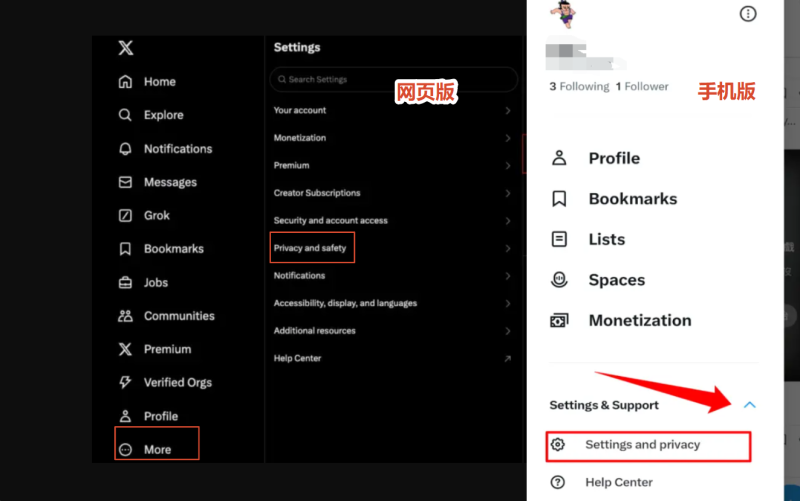Viewport: 800px width, 501px height.
Task: Open Creator Subscriptions settings
Action: [393, 193]
